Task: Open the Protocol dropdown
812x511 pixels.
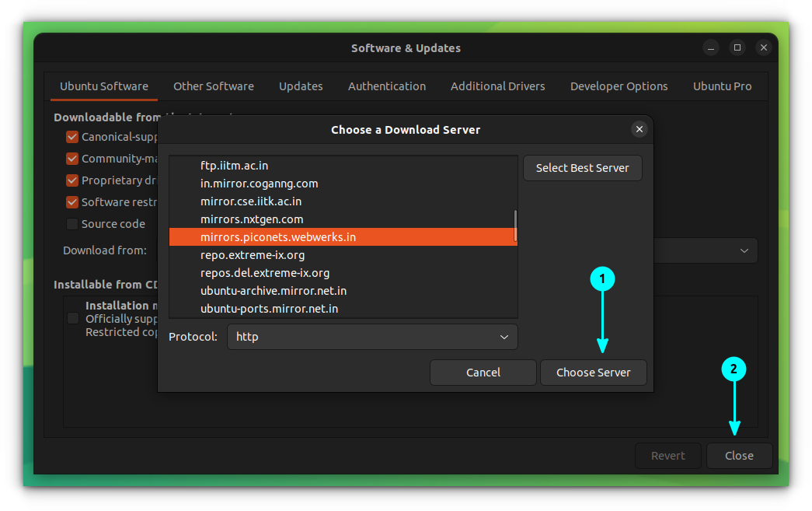Action: (x=371, y=337)
